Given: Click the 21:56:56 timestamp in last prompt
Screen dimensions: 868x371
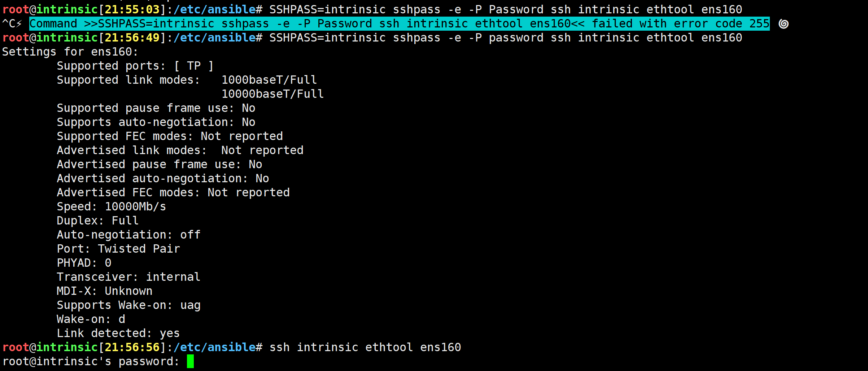Looking at the screenshot, I should point(132,348).
